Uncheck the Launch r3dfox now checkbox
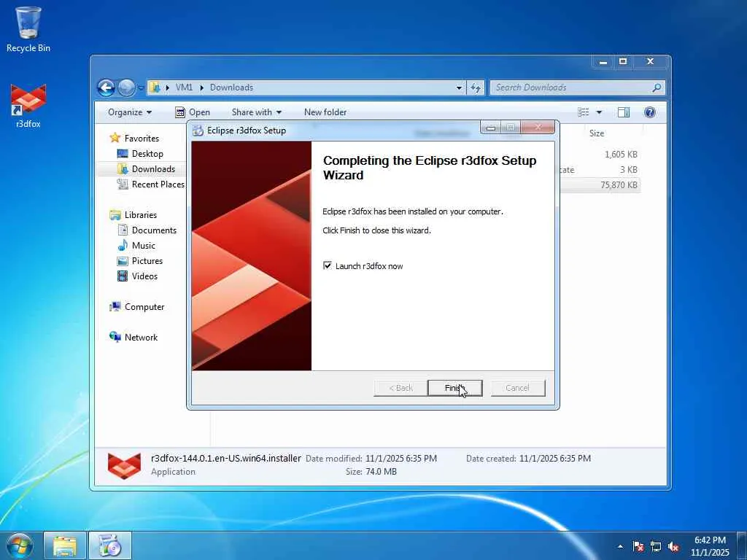The width and height of the screenshot is (747, 560). (328, 265)
